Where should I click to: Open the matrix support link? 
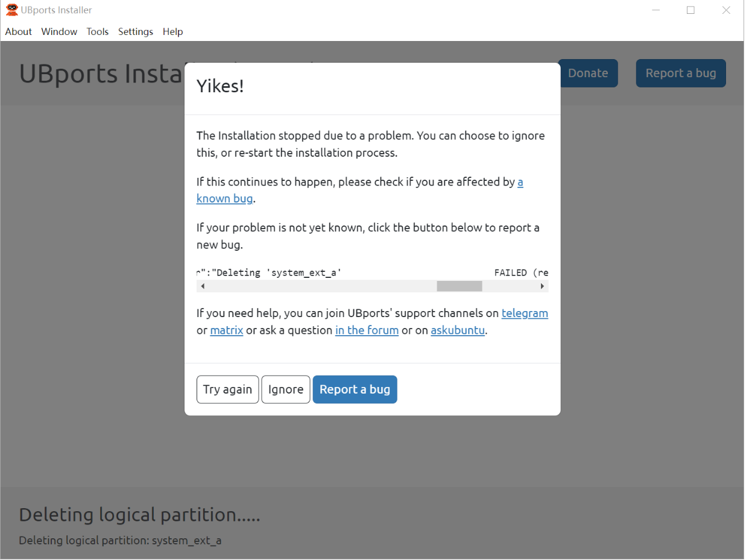(x=227, y=330)
